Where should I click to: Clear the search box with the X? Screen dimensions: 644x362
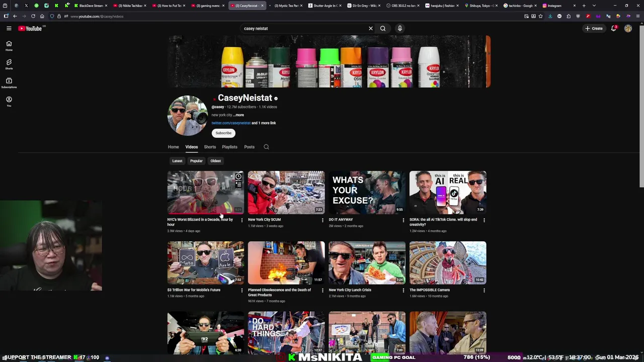[371, 29]
